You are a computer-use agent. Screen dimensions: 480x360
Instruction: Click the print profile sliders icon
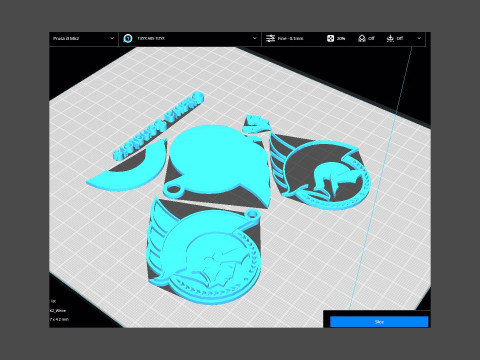[x=270, y=38]
